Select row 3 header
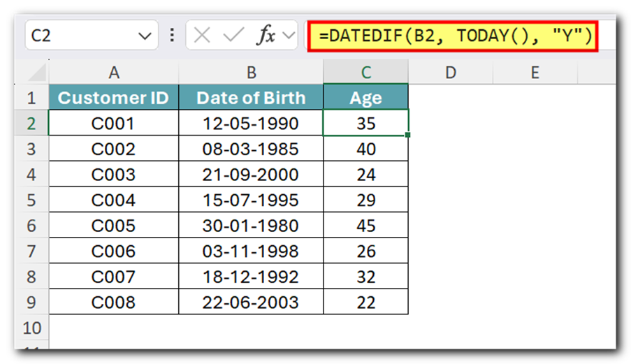 [31, 149]
